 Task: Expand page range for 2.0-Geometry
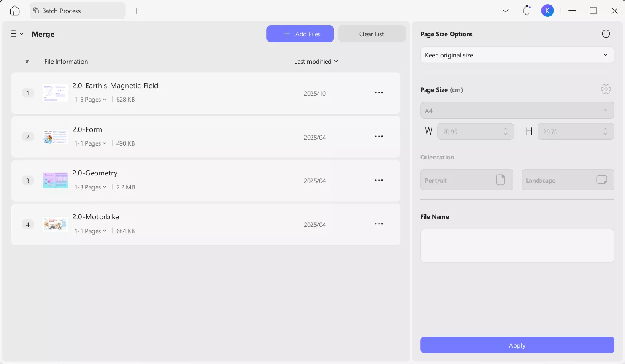(x=90, y=187)
